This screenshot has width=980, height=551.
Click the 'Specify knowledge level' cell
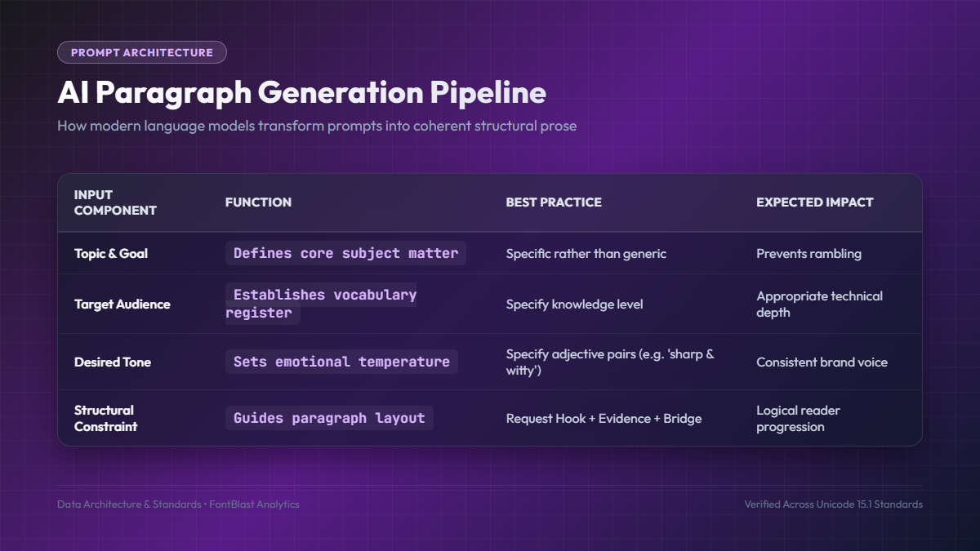[x=575, y=304]
